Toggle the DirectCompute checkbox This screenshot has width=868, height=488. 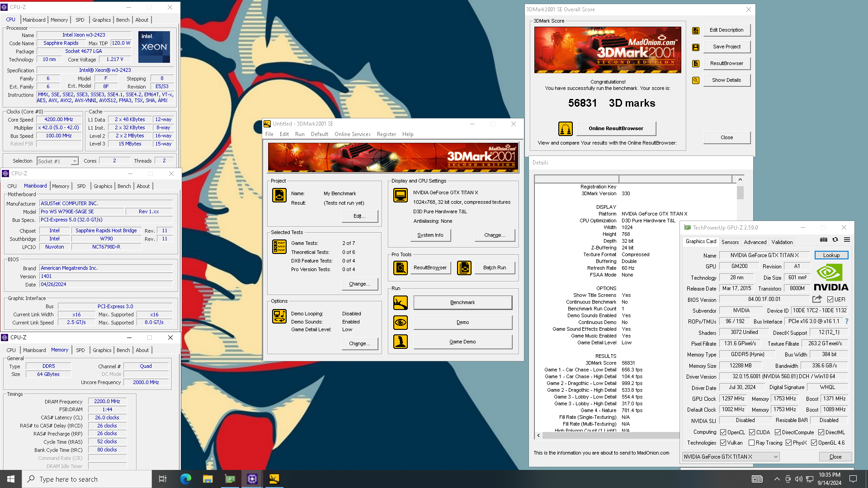[x=778, y=432]
